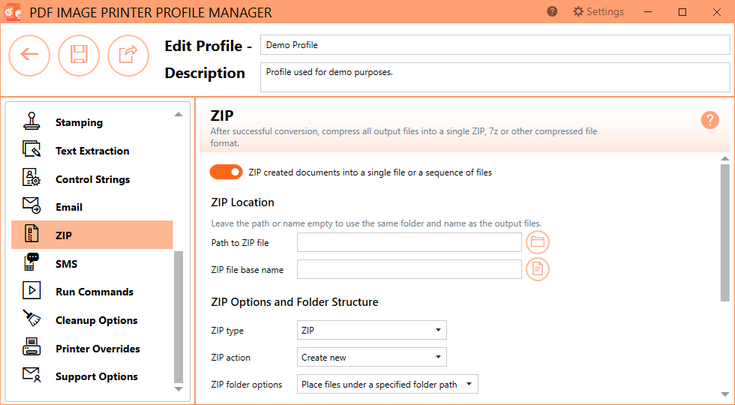Viewport: 735px width, 405px height.
Task: Click the profile name field Demo Profile
Action: click(x=495, y=45)
